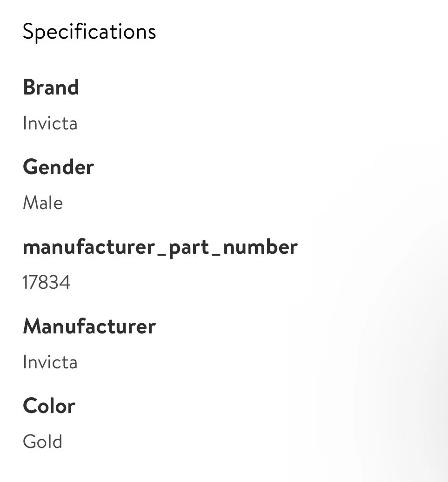Select the Manufacturer label
448x482 pixels.
pyautogui.click(x=89, y=326)
